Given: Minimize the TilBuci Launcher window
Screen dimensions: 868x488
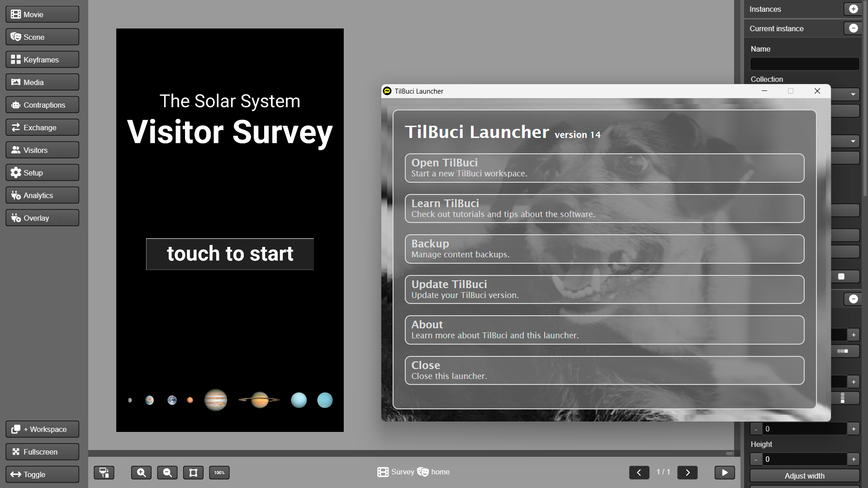Looking at the screenshot, I should pos(764,91).
